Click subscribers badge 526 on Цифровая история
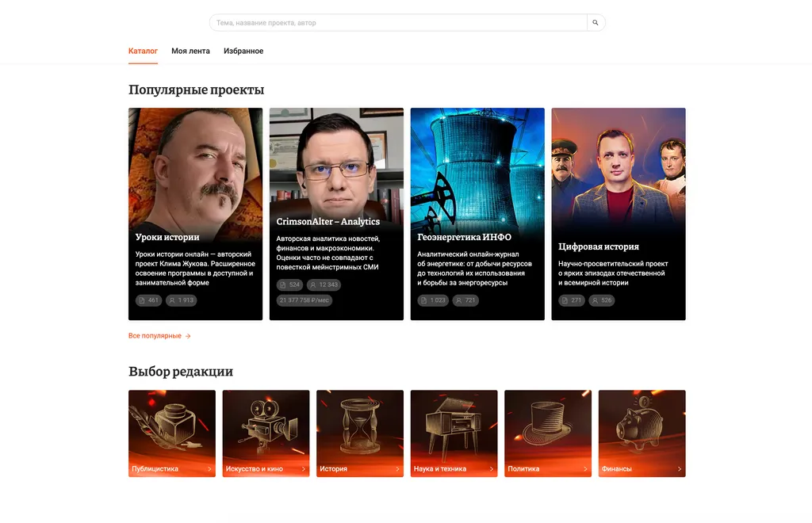The height and width of the screenshot is (523, 812). (x=602, y=300)
